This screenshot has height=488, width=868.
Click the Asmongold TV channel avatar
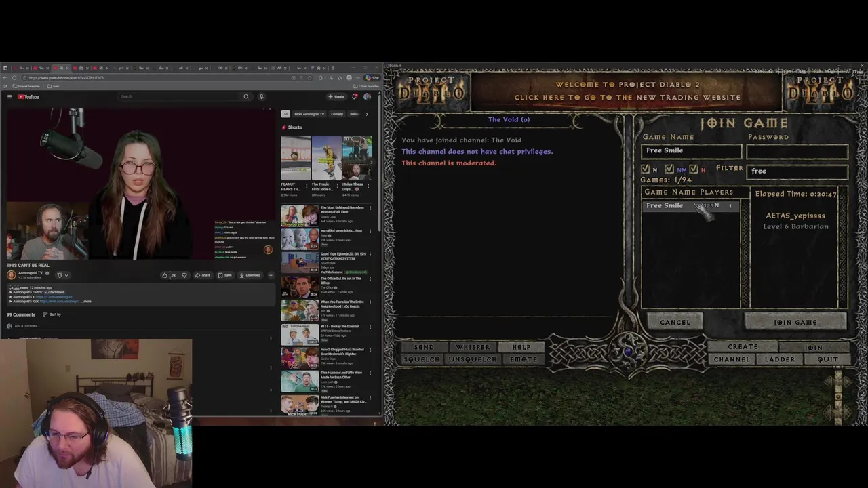pyautogui.click(x=11, y=274)
